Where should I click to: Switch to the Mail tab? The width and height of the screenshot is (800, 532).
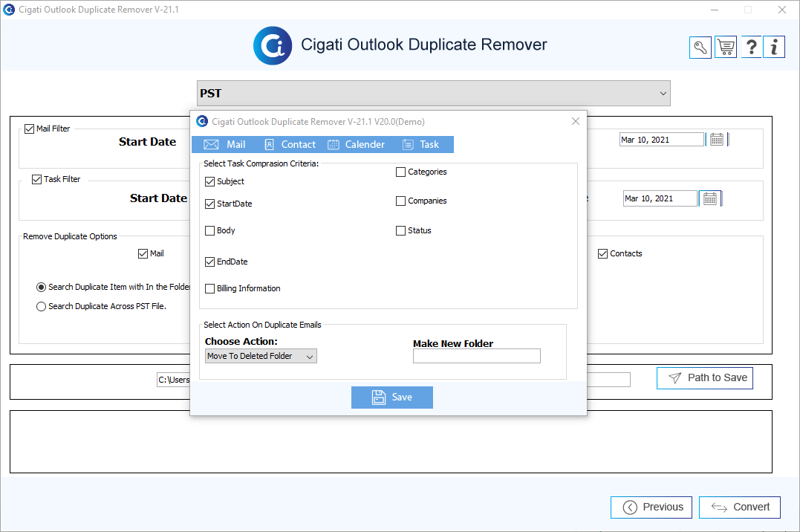pos(224,144)
